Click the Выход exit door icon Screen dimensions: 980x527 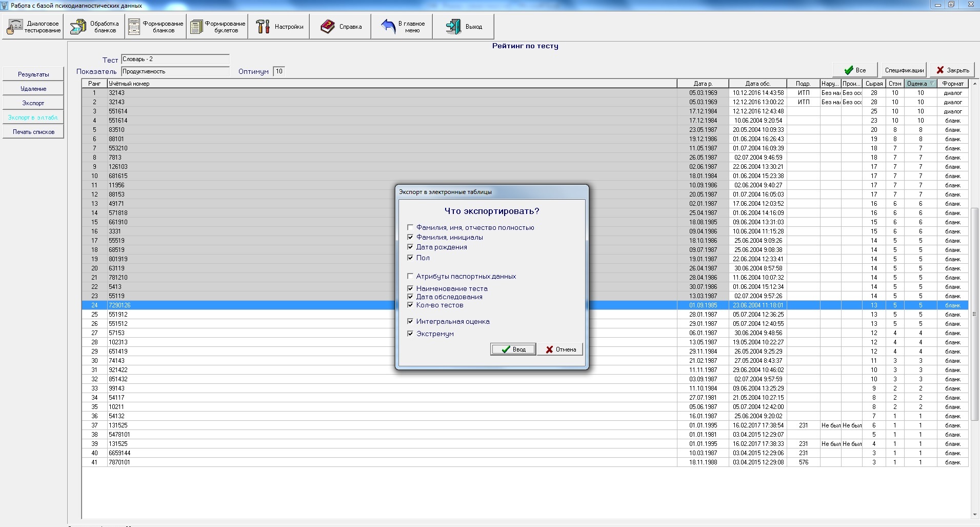click(453, 27)
